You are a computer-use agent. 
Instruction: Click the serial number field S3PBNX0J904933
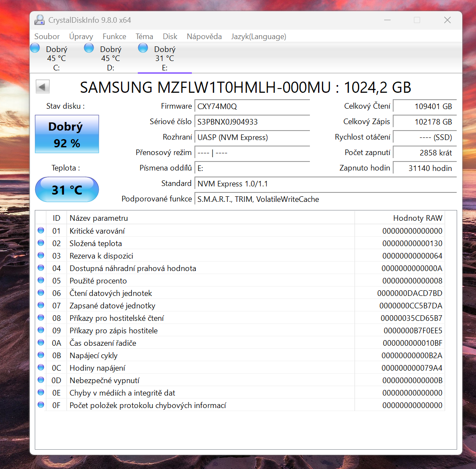pyautogui.click(x=252, y=122)
